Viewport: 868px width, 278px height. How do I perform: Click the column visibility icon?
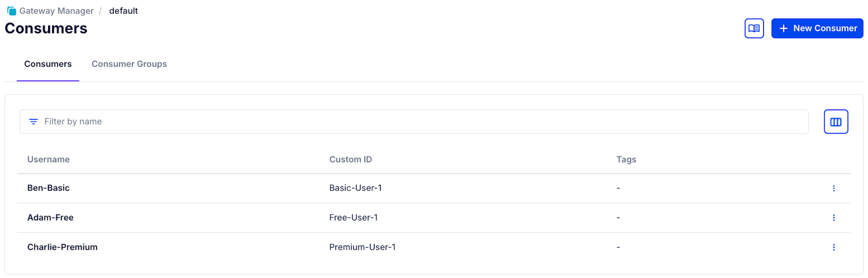pos(835,122)
